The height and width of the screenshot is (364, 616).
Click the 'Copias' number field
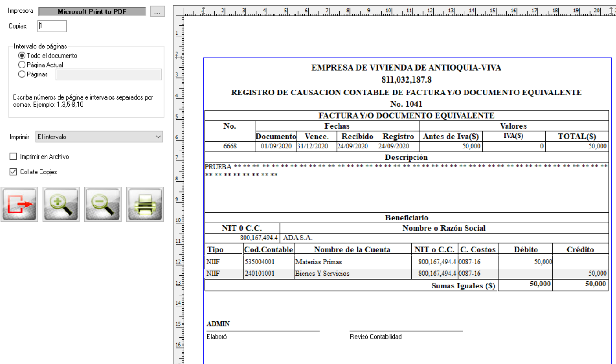[52, 26]
